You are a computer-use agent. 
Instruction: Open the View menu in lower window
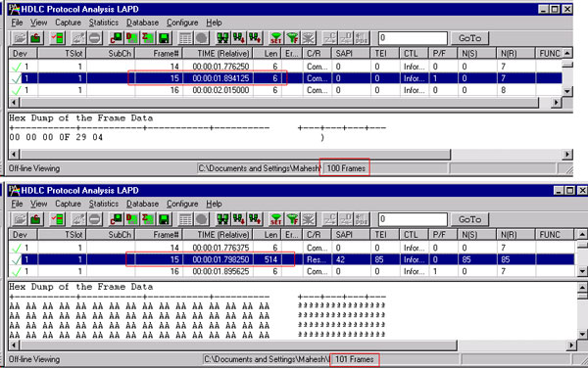[x=38, y=204]
